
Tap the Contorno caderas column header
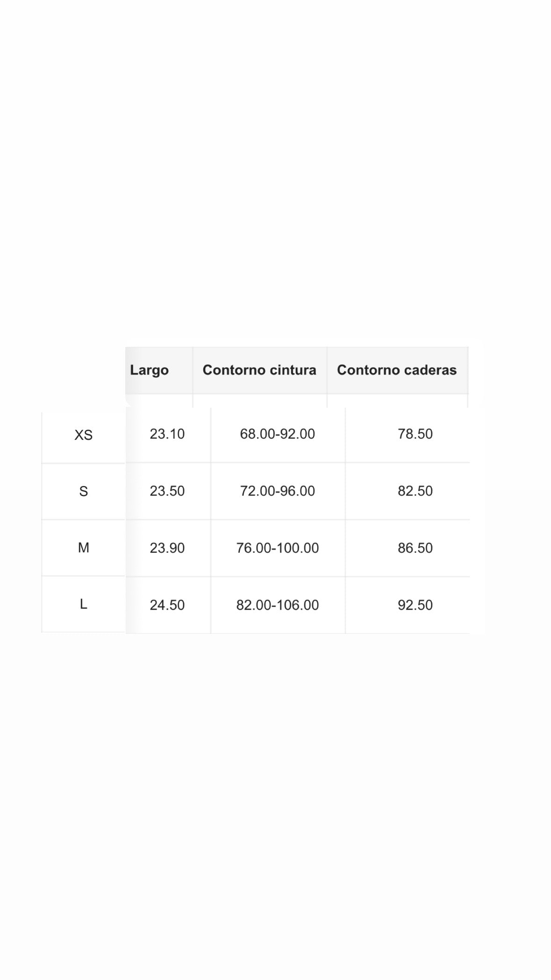click(397, 370)
